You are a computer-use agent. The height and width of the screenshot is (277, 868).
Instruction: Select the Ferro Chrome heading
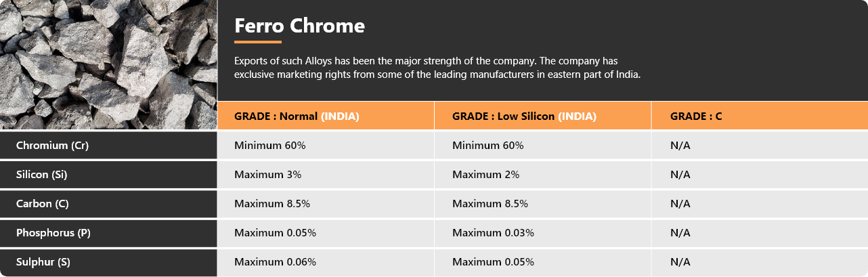coord(299,26)
